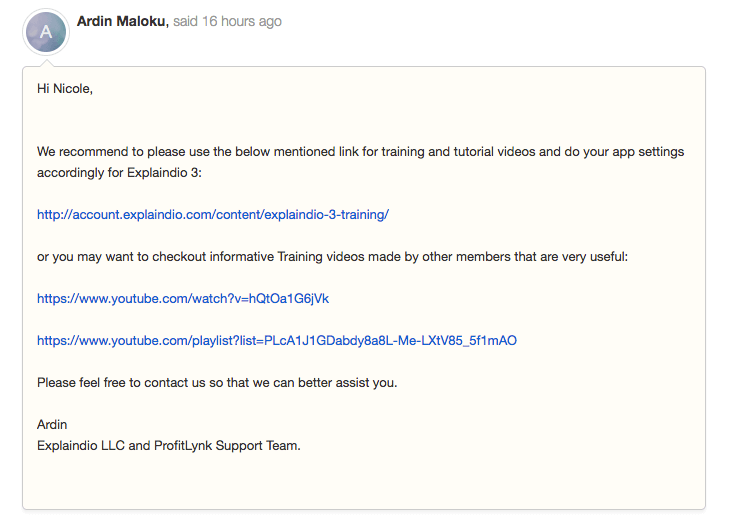Open the Explaindio 3 training link
This screenshot has width=731, height=527.
click(x=213, y=215)
